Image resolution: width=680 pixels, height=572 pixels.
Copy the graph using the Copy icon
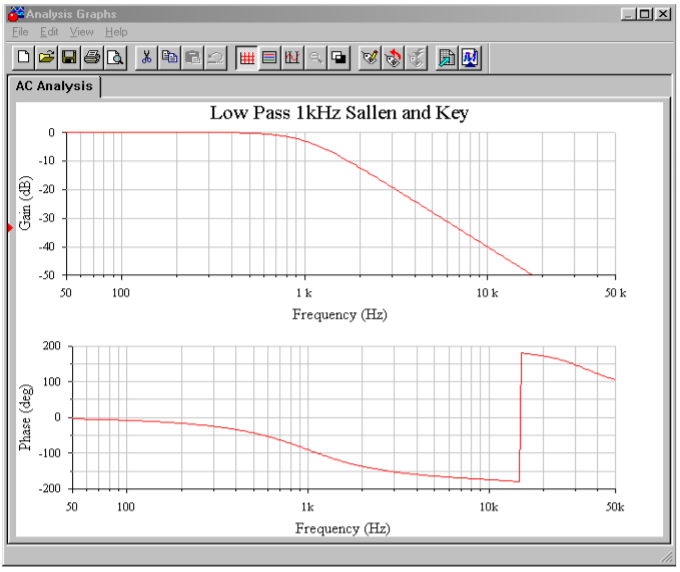(x=169, y=57)
